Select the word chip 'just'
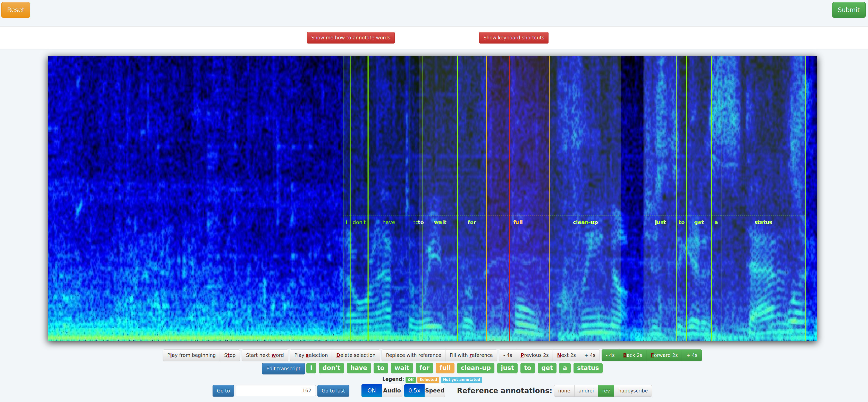Viewport: 868px width, 402px height. pos(507,368)
